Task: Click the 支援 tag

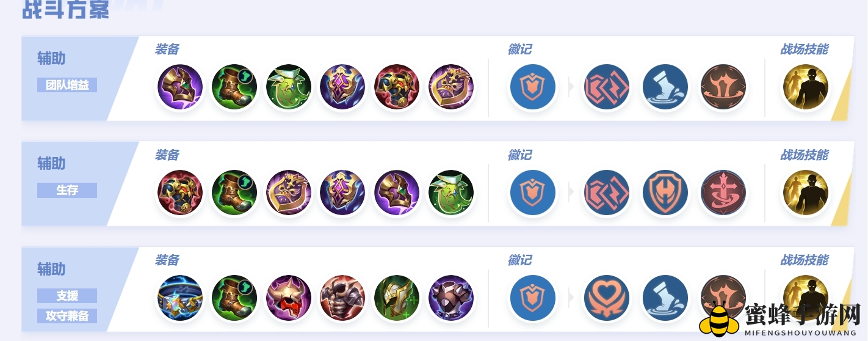Action: click(67, 296)
